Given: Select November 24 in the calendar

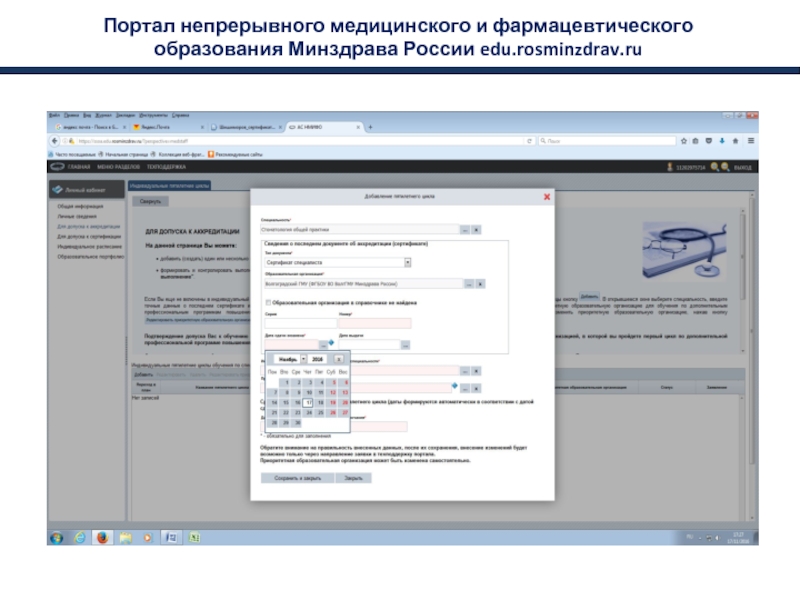Looking at the screenshot, I should click(309, 412).
